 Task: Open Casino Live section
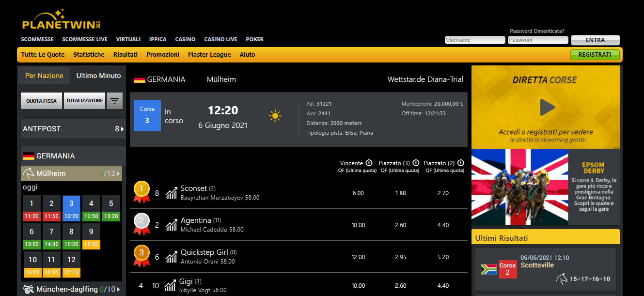tap(221, 39)
